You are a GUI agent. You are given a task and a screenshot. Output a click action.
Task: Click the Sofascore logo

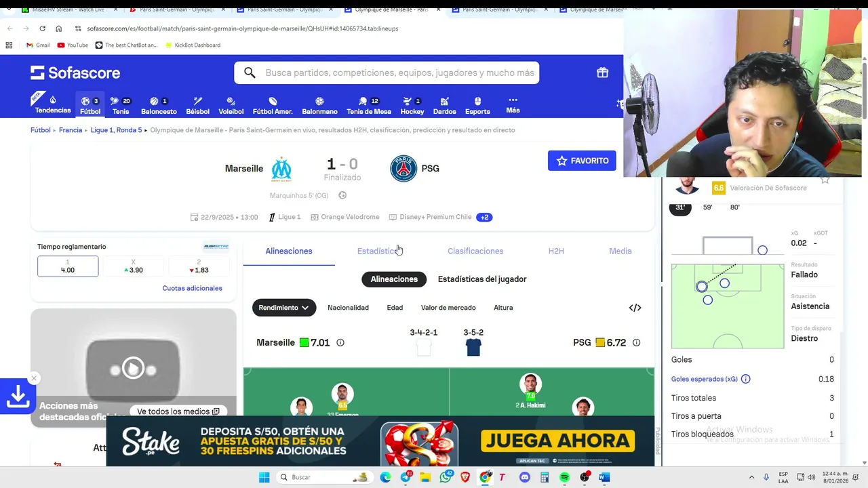pyautogui.click(x=75, y=73)
